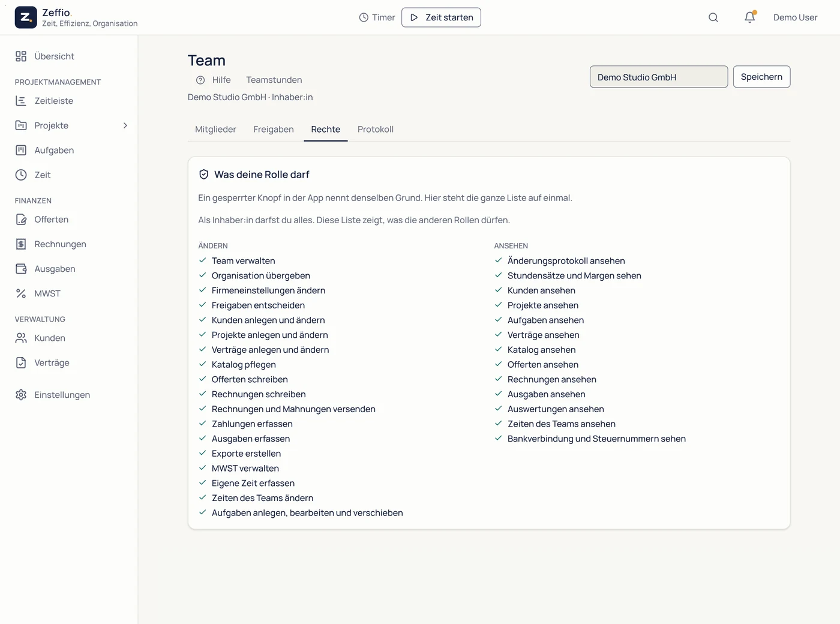Click the Ausgaben wallet icon

21,269
